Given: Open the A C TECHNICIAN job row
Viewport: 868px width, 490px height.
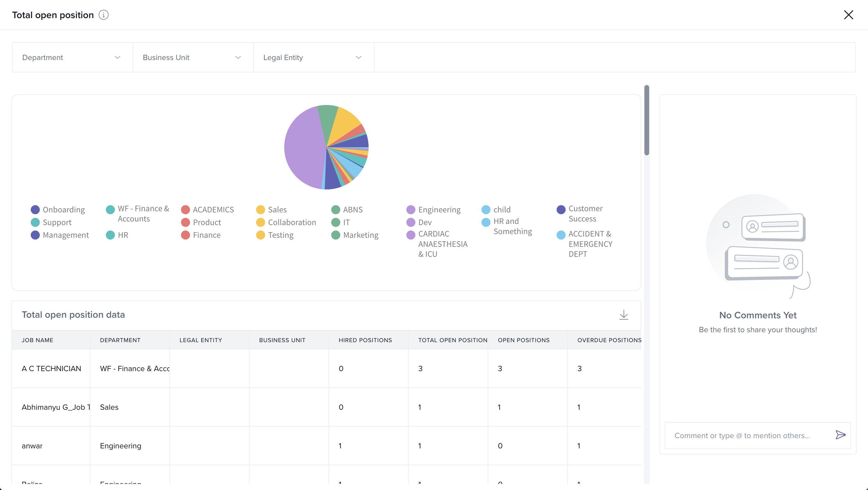Looking at the screenshot, I should [51, 368].
